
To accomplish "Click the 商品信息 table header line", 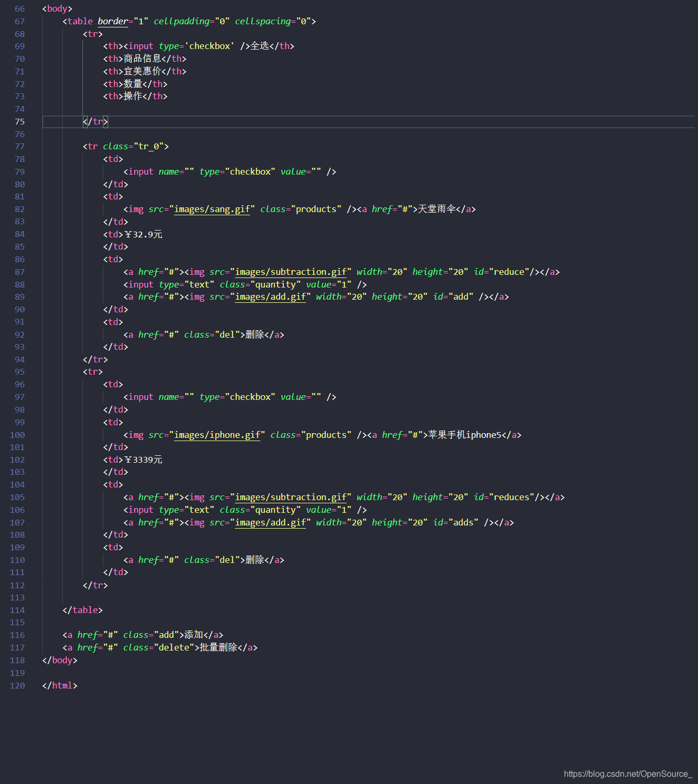I will click(145, 59).
